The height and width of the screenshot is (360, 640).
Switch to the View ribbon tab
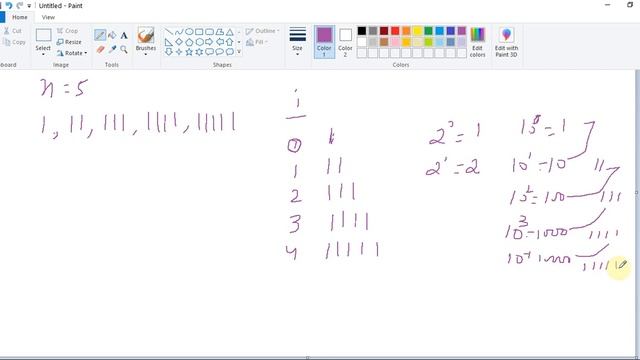48,17
